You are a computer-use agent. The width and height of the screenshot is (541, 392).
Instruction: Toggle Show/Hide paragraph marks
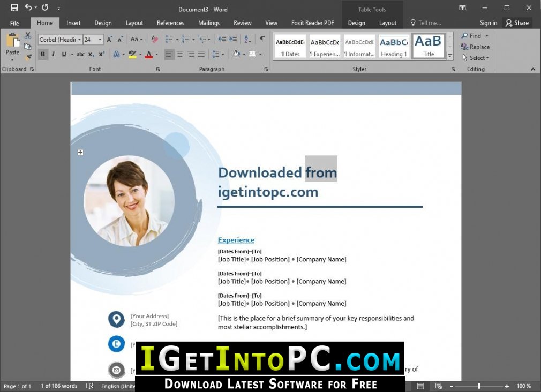tap(262, 39)
